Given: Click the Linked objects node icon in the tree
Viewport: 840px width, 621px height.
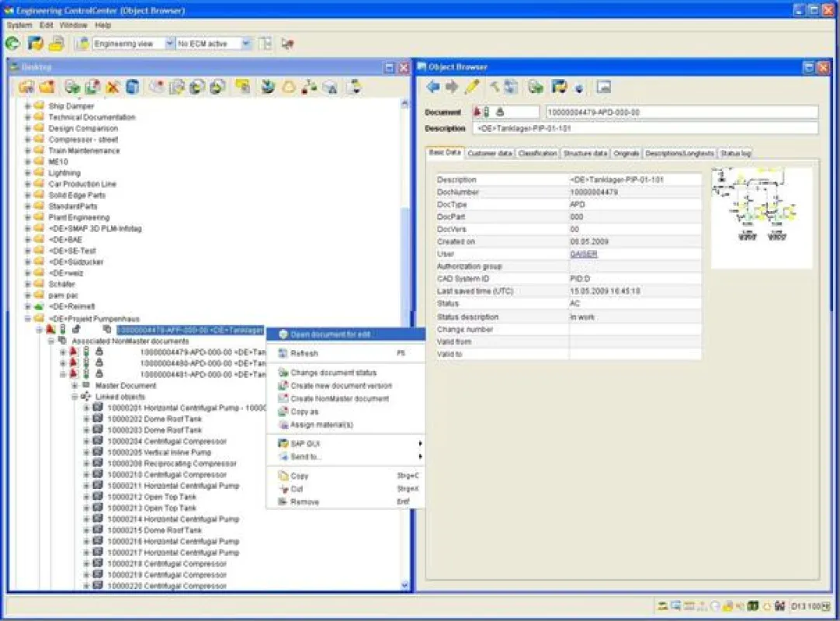Looking at the screenshot, I should point(85,397).
